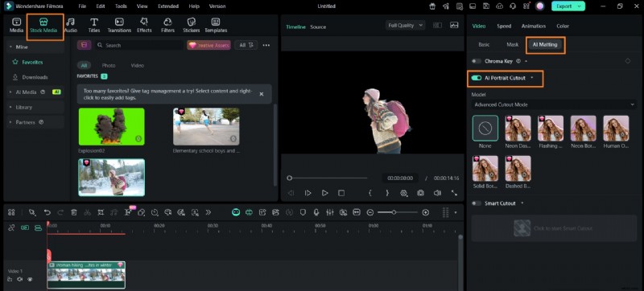
Task: Click the Crop icon in timeline toolbar
Action: pos(101,212)
